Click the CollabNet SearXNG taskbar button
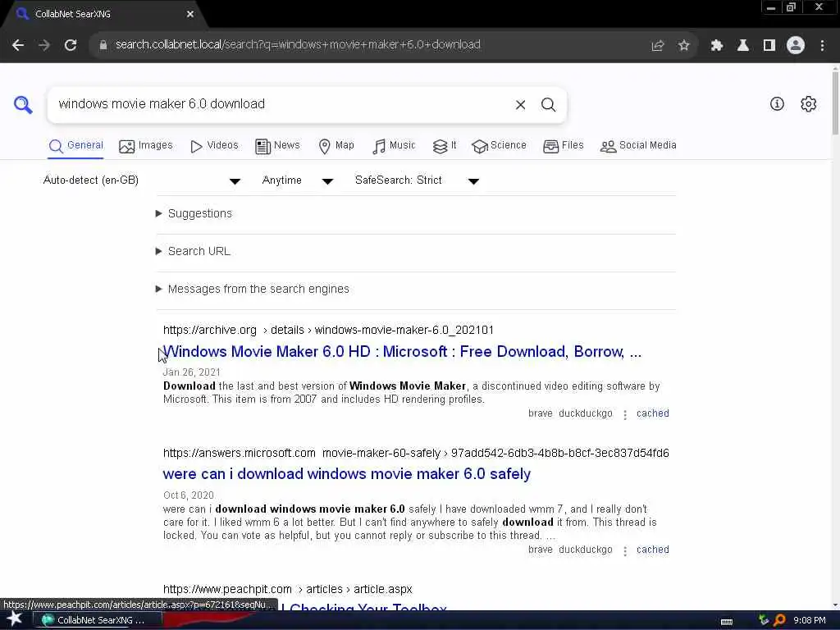The image size is (840, 630). click(x=99, y=620)
